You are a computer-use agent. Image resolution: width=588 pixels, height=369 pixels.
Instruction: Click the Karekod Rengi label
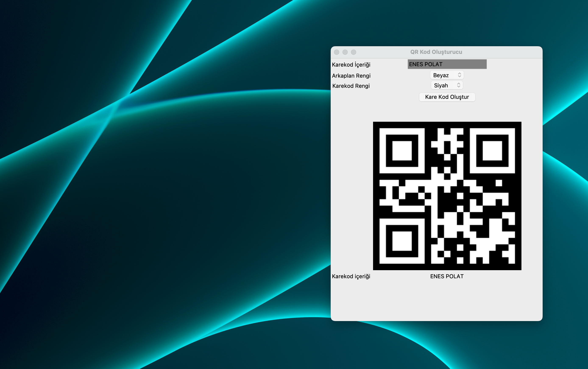(351, 86)
